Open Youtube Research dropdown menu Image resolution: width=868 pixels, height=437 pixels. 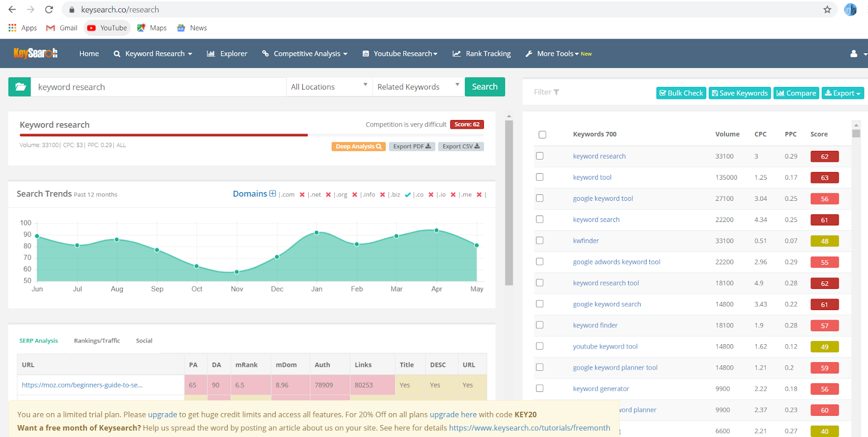click(x=400, y=54)
